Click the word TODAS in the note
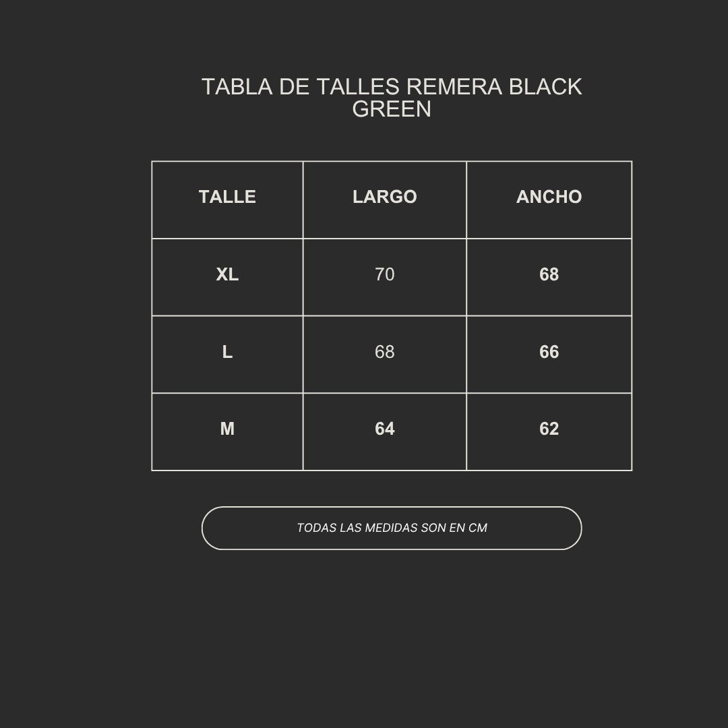 click(x=316, y=528)
